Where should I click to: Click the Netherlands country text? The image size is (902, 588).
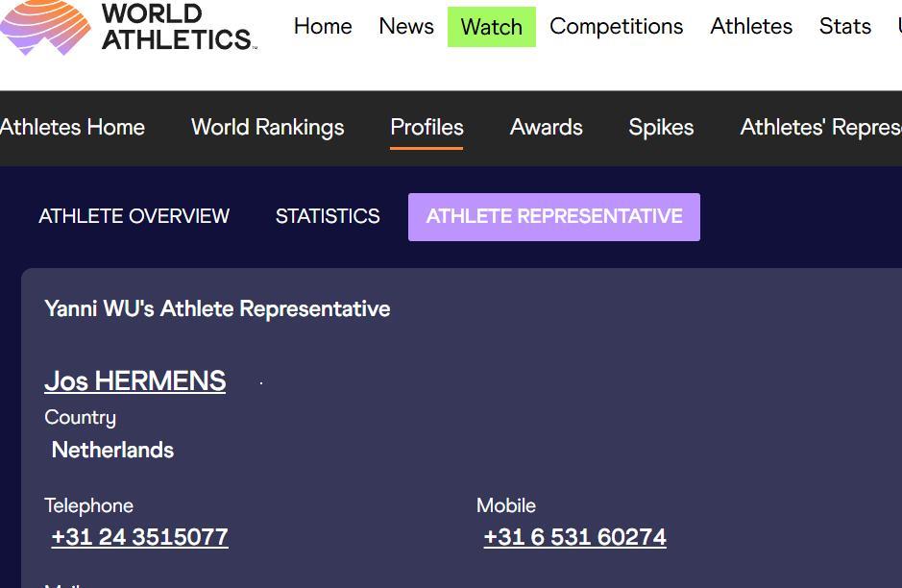coord(112,450)
